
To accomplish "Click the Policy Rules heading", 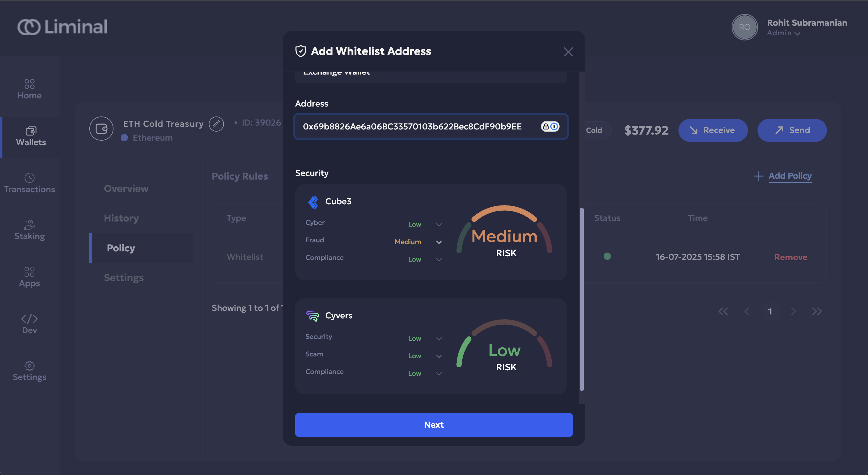I will (x=240, y=176).
